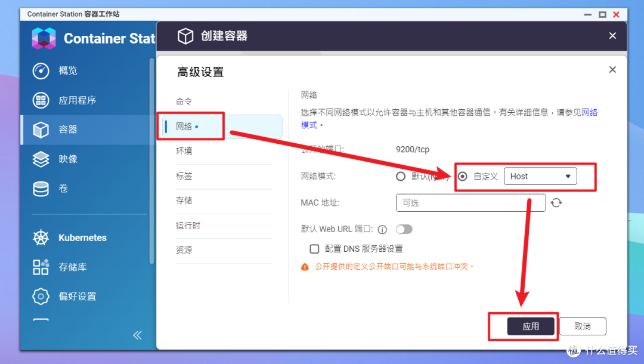Click the Kubernetes sidebar label
The width and height of the screenshot is (644, 364).
coord(82,238)
